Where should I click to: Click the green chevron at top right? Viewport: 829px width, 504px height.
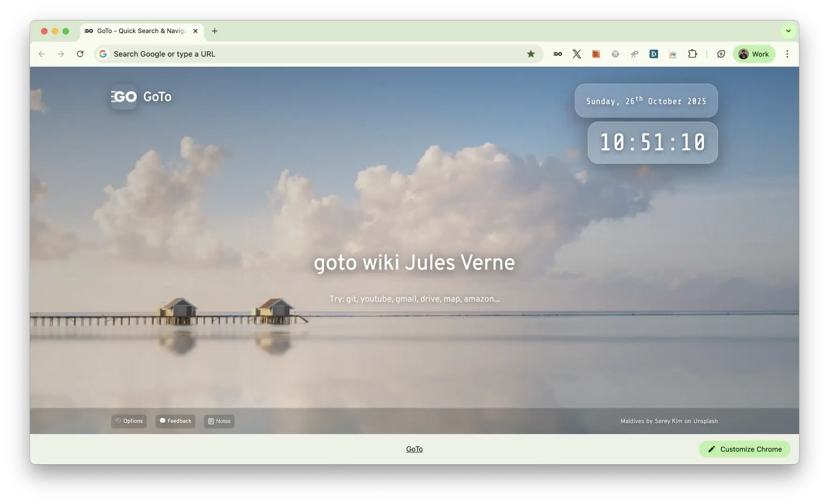click(788, 31)
